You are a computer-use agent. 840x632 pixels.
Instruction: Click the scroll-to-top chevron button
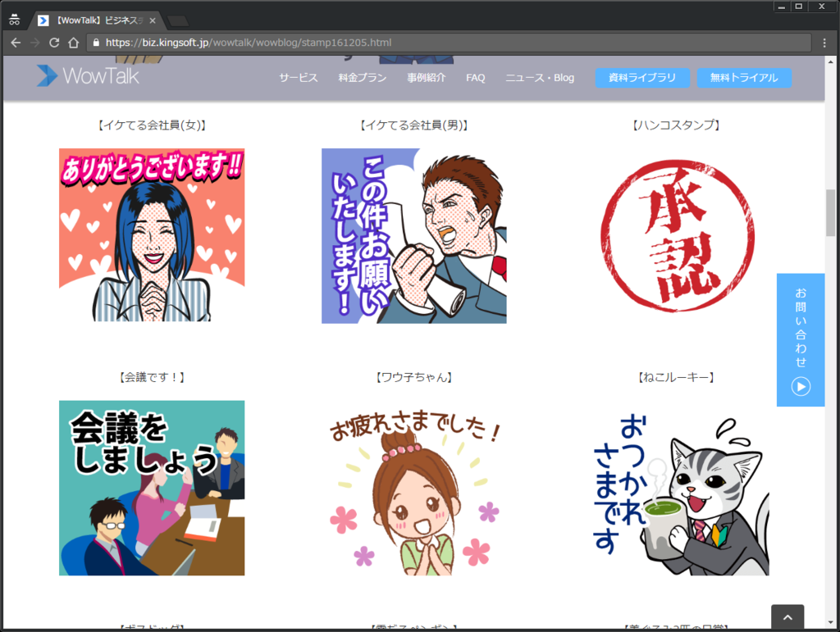click(x=787, y=617)
